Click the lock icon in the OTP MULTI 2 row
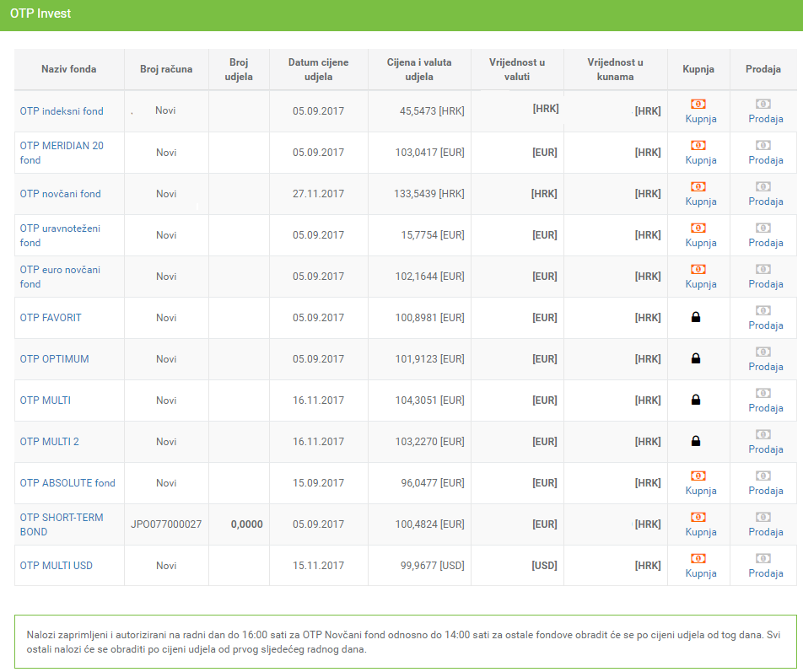This screenshot has width=803, height=672. [695, 441]
